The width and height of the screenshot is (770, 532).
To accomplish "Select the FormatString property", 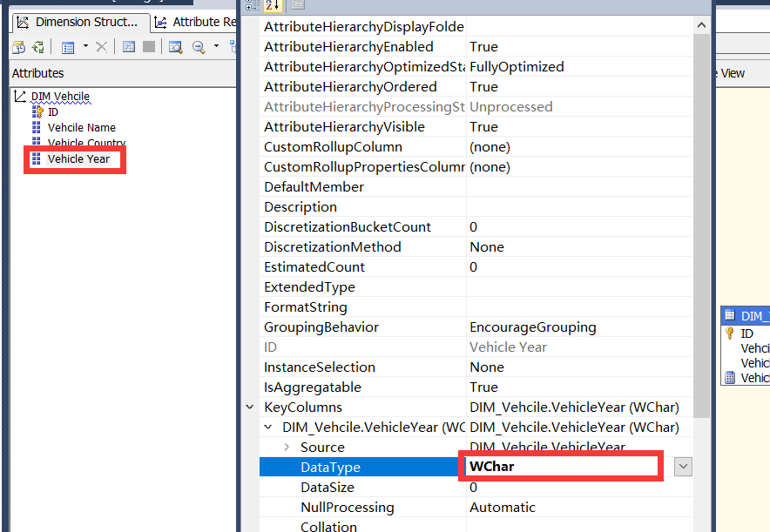I will click(306, 307).
